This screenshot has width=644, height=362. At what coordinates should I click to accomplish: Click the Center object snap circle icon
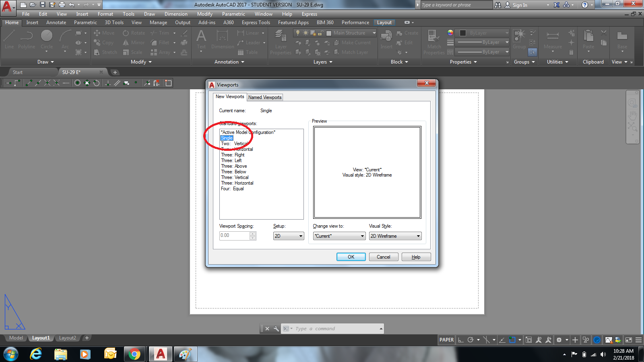[x=77, y=83]
